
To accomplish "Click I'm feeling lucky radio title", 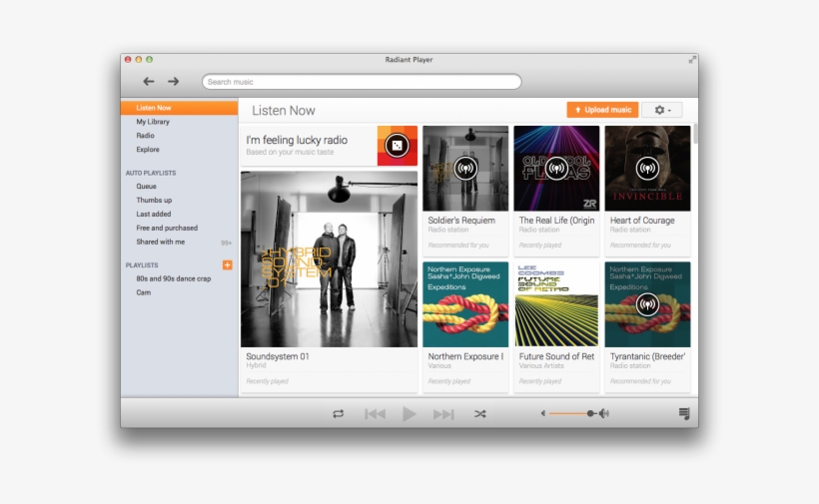I will (297, 140).
